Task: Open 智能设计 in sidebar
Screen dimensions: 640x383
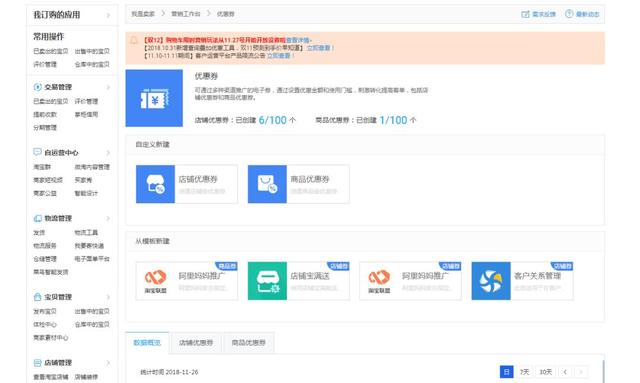Action: (86, 193)
